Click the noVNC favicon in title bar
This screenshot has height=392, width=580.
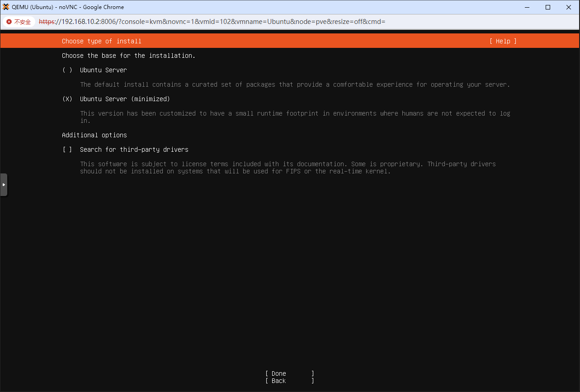(x=6, y=7)
